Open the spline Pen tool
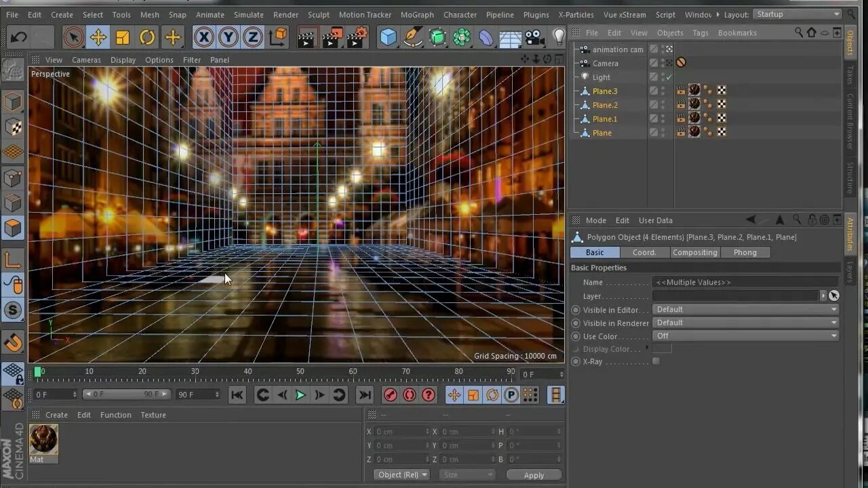 (413, 37)
